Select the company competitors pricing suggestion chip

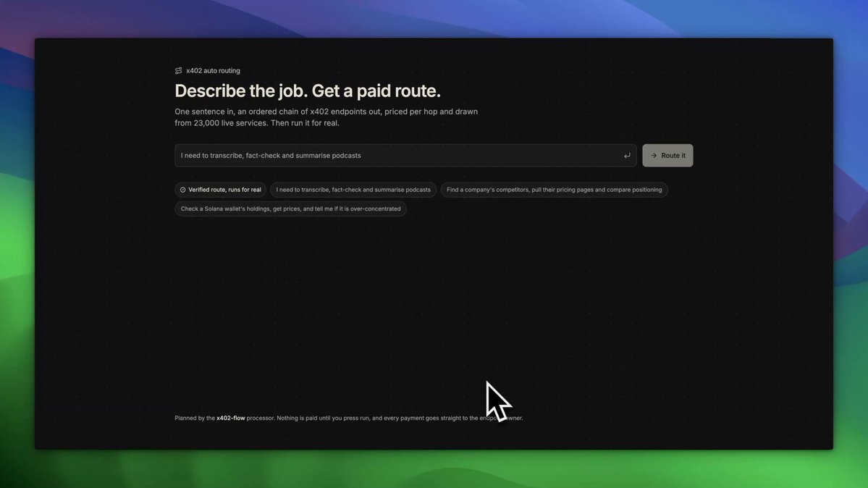[554, 190]
